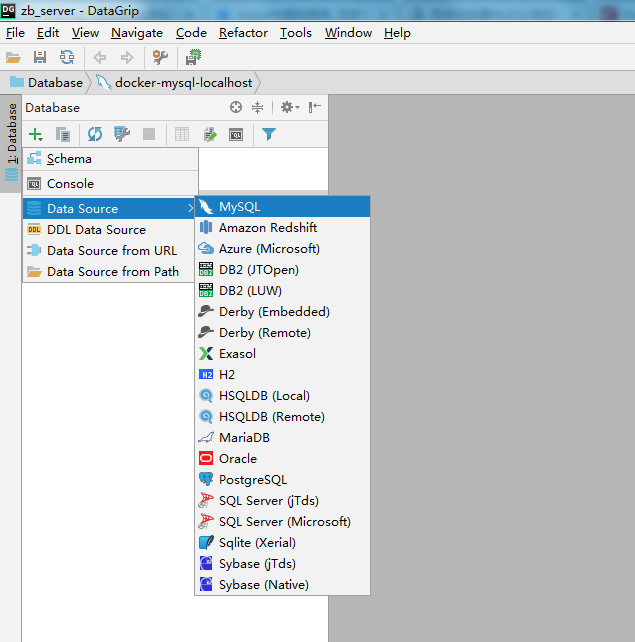Screen dimensions: 635x642
Task: Click the Back navigation arrow
Action: (x=99, y=57)
